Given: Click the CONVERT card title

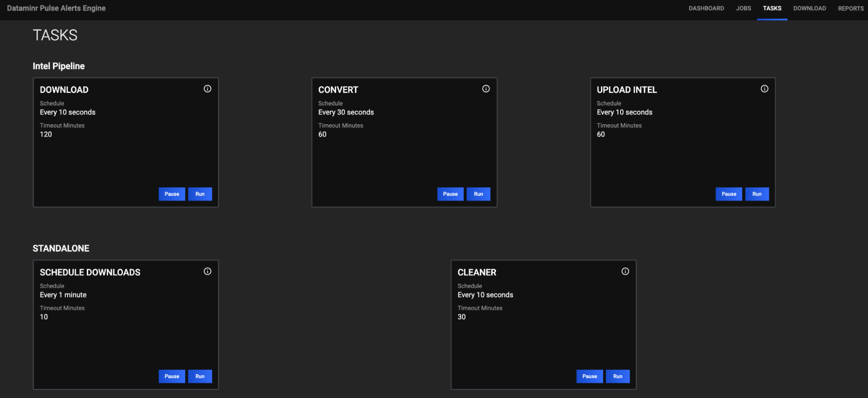Looking at the screenshot, I should pos(338,90).
